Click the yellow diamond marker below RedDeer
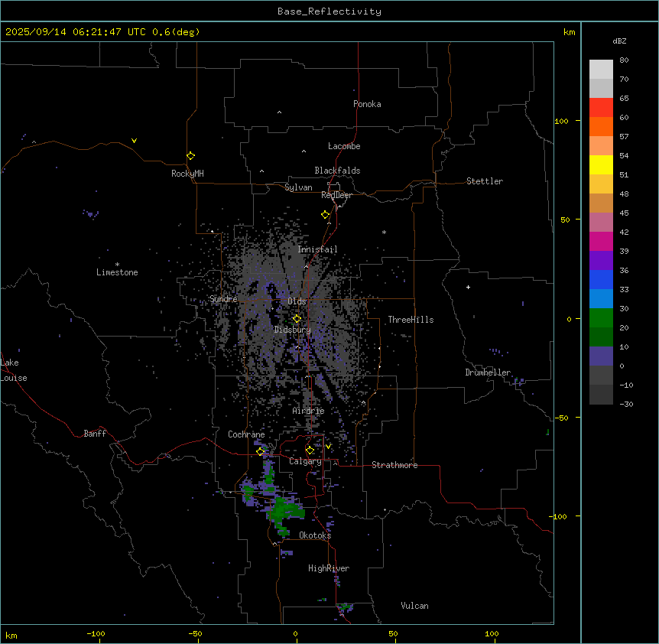 [x=325, y=215]
